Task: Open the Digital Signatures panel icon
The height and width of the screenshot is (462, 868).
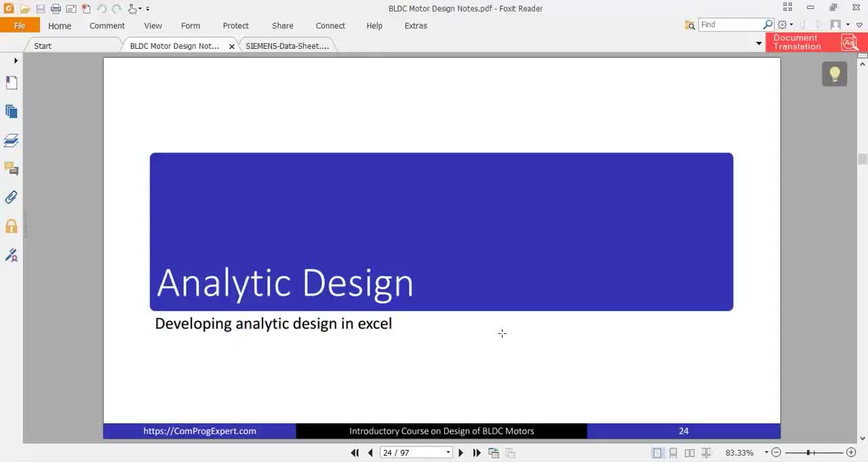Action: click(x=12, y=255)
